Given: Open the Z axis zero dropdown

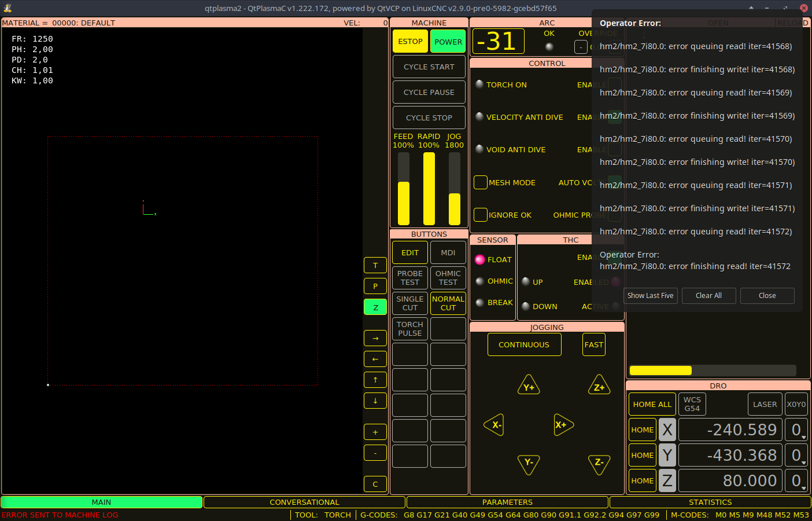Looking at the screenshot, I should (x=796, y=480).
